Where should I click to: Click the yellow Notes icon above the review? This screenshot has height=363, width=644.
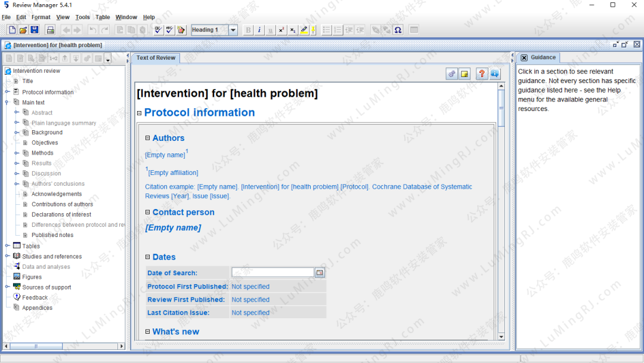(465, 73)
